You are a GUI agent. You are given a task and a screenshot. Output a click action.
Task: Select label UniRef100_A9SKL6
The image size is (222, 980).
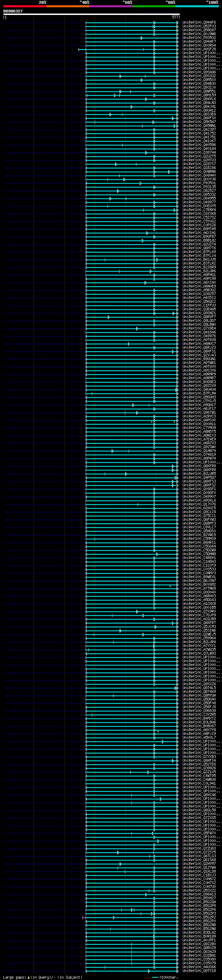point(199,500)
